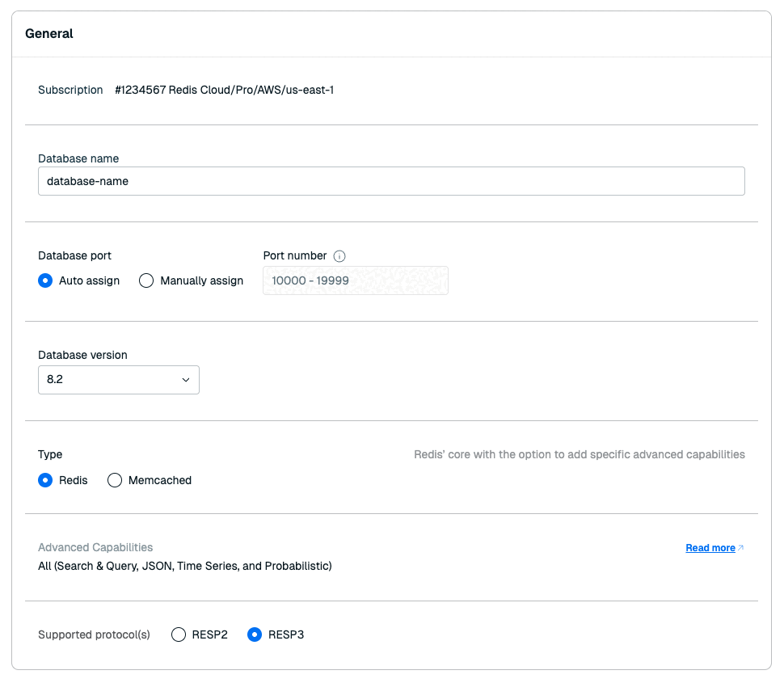This screenshot has height=683, width=784.
Task: Select Redis as the database type
Action: 46,480
